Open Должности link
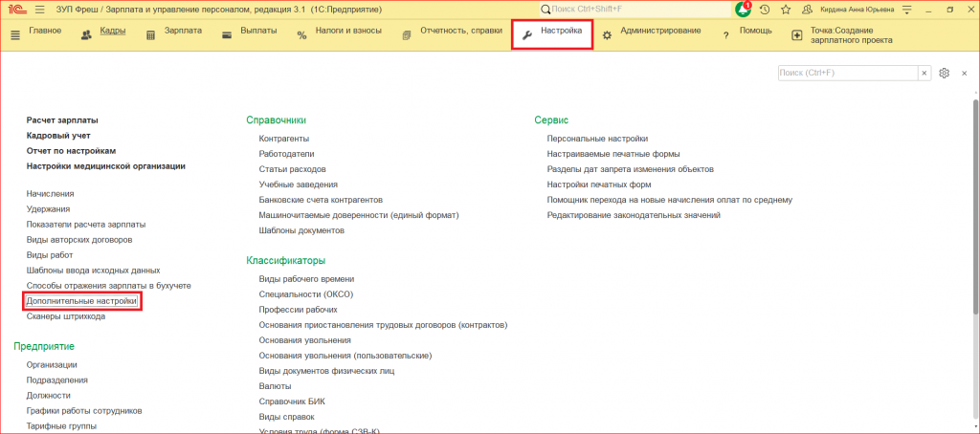Screen dimensions: 980x434 [48, 395]
